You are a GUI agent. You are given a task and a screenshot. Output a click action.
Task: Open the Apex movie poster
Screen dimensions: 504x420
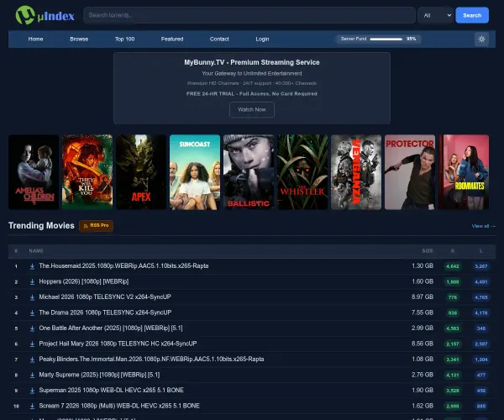pos(141,172)
